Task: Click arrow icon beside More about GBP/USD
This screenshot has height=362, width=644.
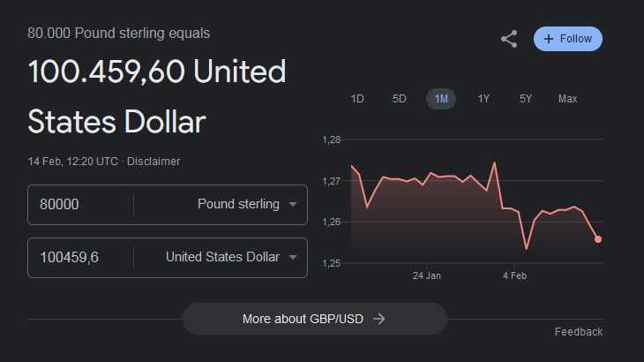Action: coord(379,319)
